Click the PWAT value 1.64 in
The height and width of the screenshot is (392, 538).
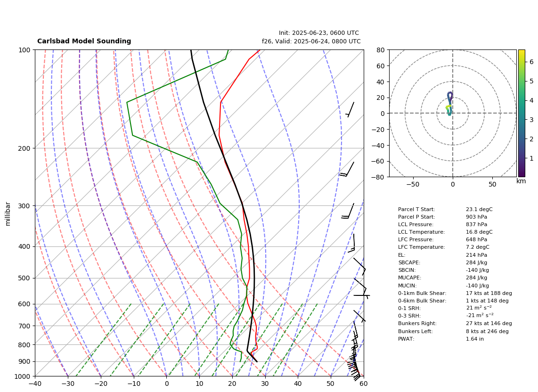pos(475,339)
